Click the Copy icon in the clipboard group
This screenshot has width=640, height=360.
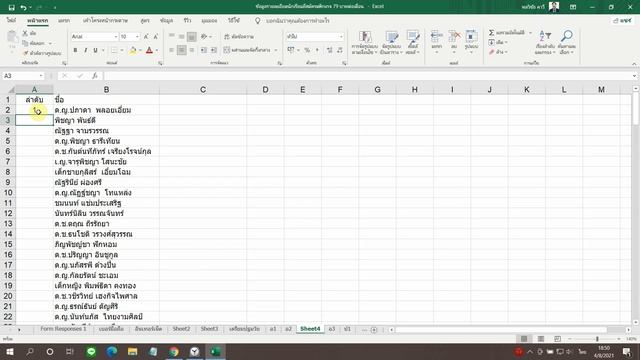(x=25, y=43)
